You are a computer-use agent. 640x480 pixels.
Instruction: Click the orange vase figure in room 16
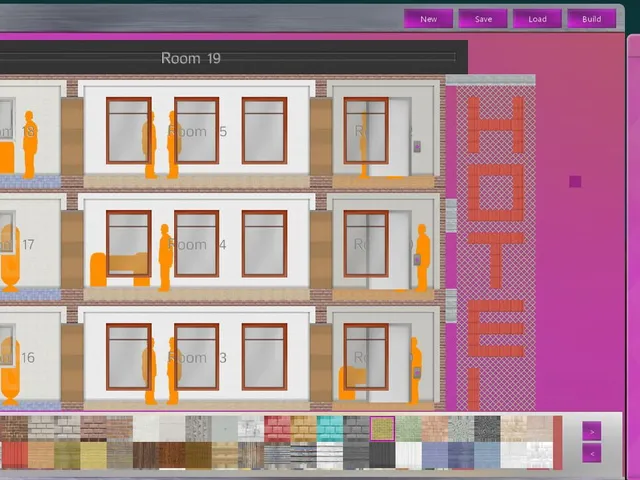10,371
